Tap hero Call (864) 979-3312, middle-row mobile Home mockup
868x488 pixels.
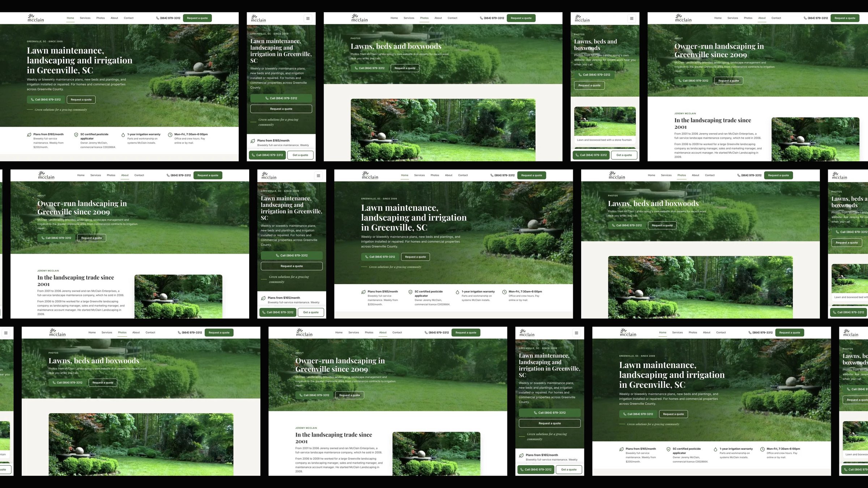point(292,256)
